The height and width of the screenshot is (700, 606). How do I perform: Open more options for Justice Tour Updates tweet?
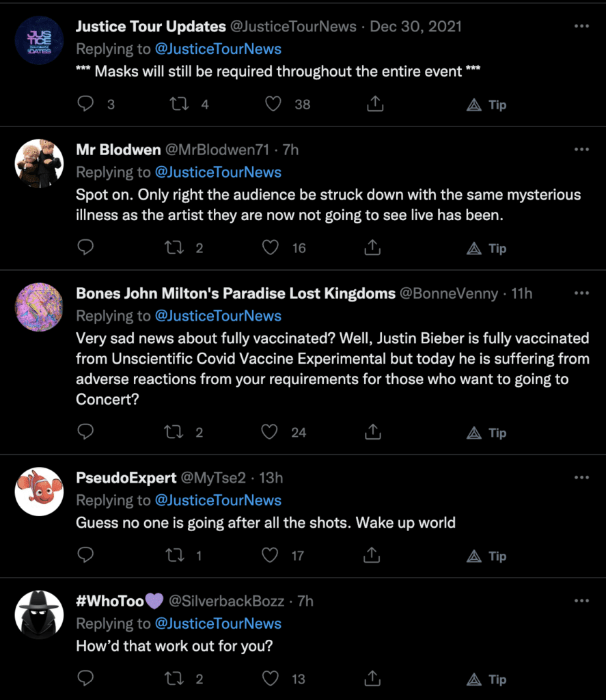click(581, 27)
